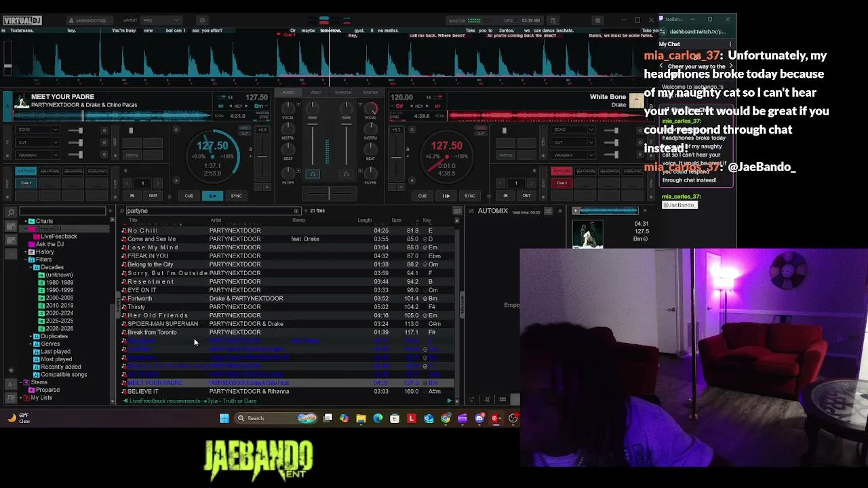Set loop OUT on the right deck
The height and width of the screenshot is (488, 868).
(x=526, y=196)
